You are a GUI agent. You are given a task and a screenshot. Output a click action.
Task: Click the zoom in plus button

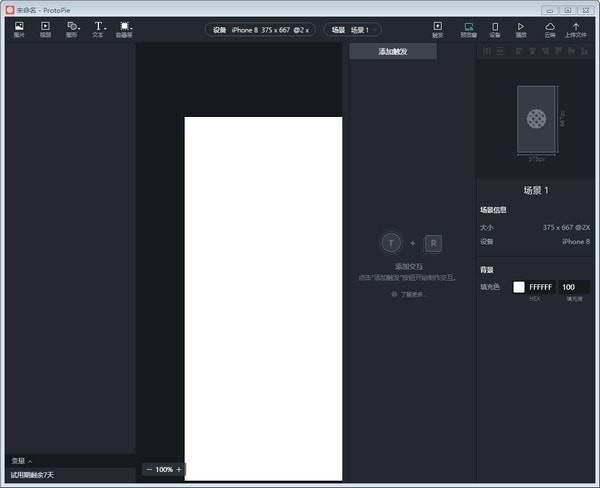pos(179,469)
